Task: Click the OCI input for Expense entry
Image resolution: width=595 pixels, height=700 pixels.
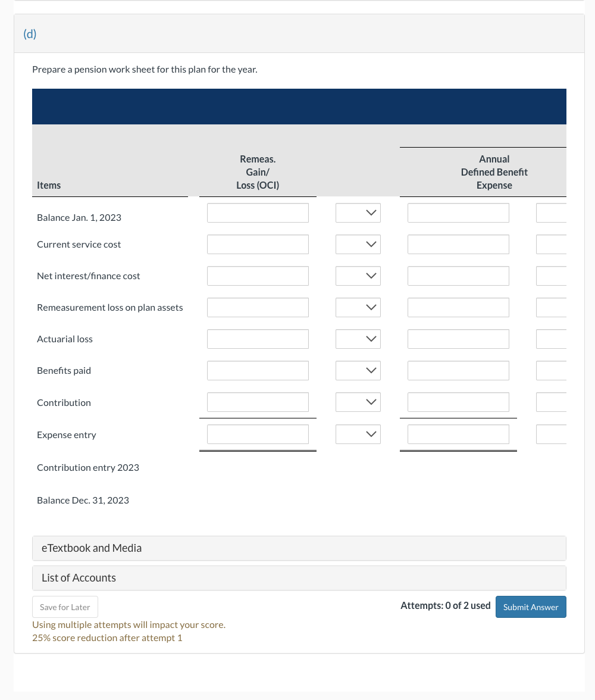Action: pyautogui.click(x=258, y=434)
